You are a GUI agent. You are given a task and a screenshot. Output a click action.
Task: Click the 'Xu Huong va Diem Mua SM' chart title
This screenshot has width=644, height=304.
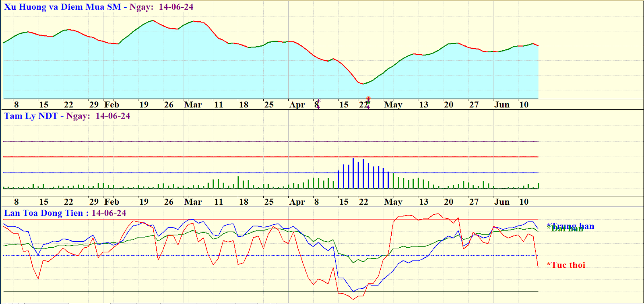[x=62, y=7]
